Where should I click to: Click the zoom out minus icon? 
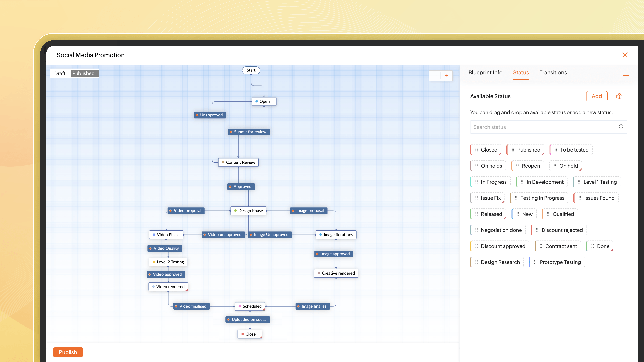pyautogui.click(x=435, y=75)
